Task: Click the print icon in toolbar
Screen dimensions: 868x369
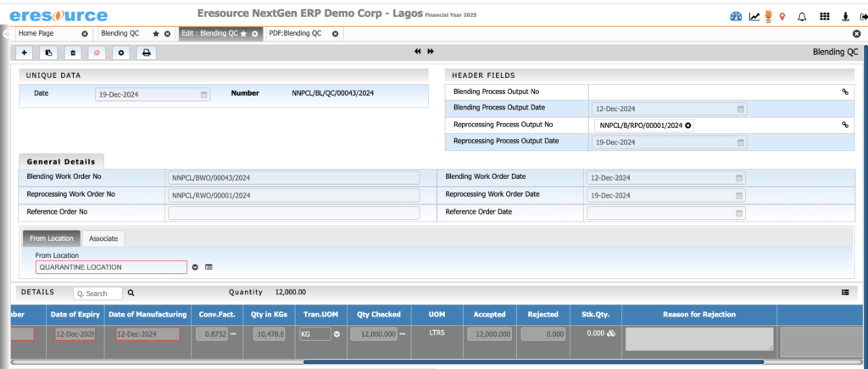Action: [x=146, y=53]
